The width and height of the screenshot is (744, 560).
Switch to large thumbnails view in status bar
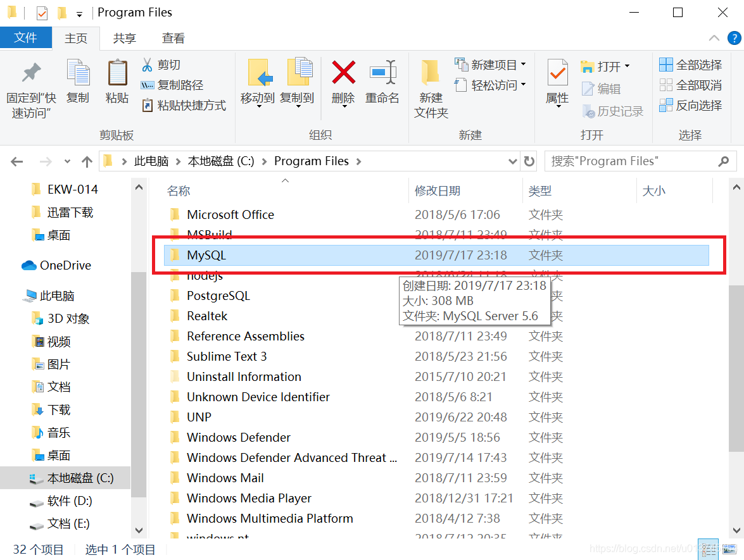(x=729, y=550)
